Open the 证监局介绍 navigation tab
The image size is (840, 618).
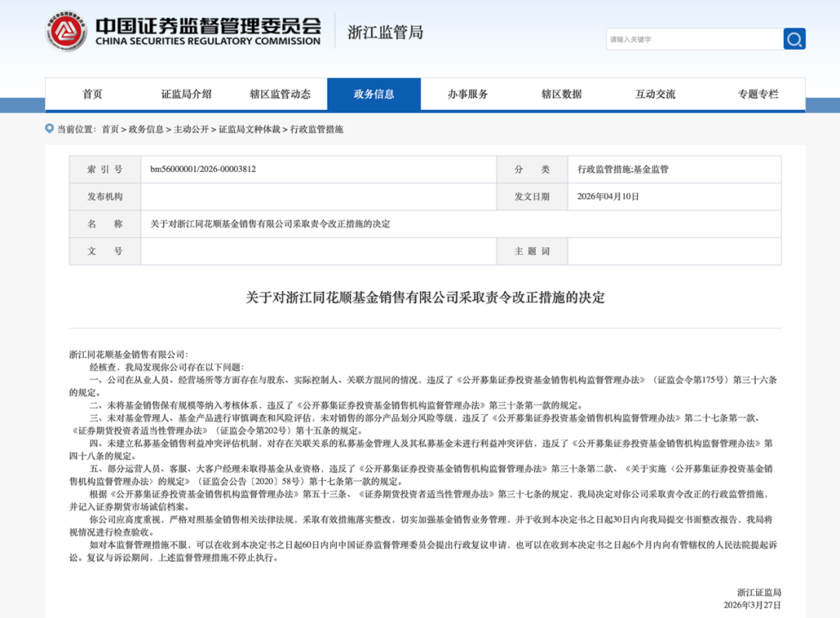[187, 93]
